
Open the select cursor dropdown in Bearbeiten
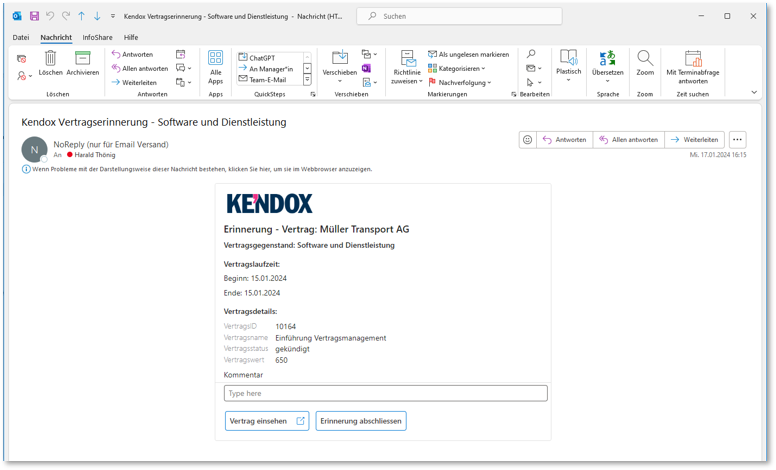tap(534, 82)
